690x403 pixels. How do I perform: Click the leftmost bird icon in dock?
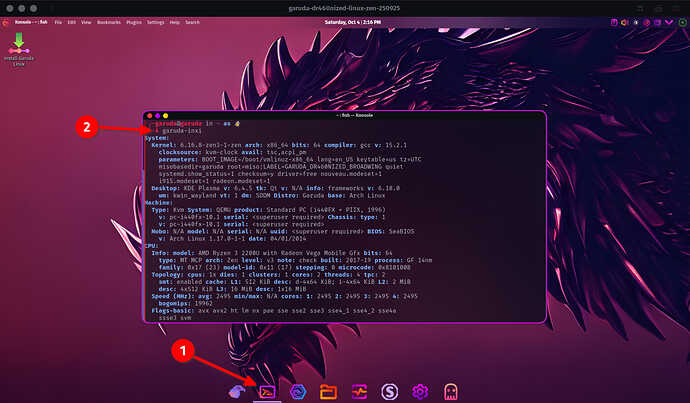point(237,391)
